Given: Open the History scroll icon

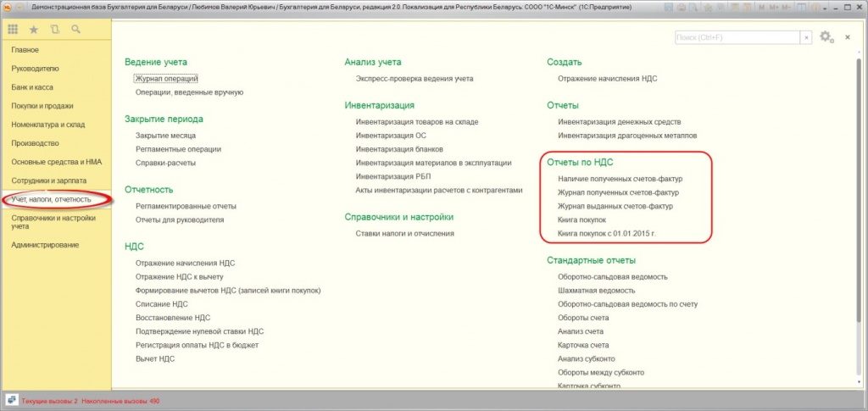Looking at the screenshot, I should tap(55, 30).
